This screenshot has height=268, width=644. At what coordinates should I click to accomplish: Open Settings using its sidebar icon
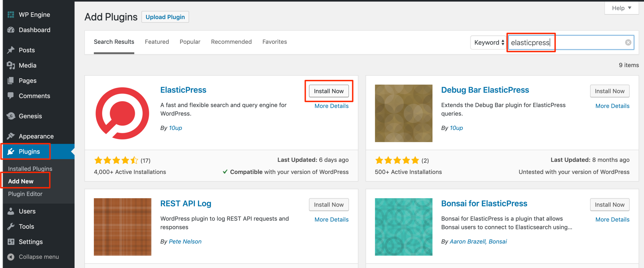tap(11, 242)
